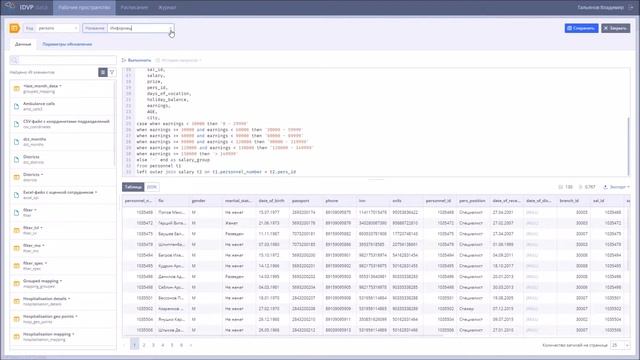Viewport: 640px width, 360px height.
Task: Switch to the Данные tab
Action: point(23,44)
